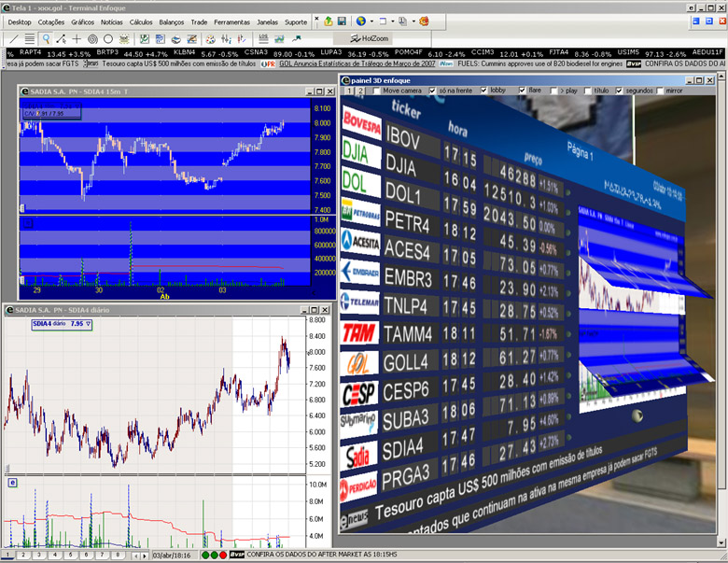Select the trend line drawing tool
This screenshot has height=563, width=728.
13,39
